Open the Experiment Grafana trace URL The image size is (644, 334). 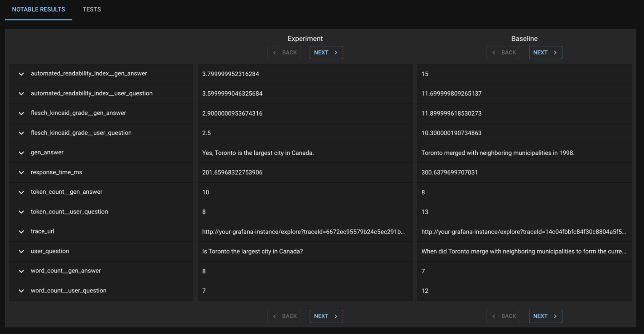(x=303, y=232)
